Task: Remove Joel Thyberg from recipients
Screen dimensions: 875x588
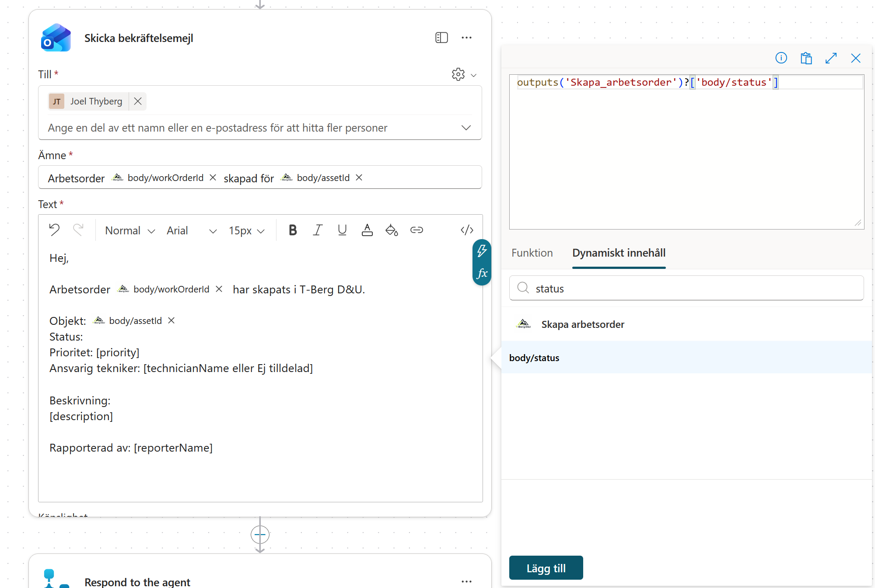Action: (138, 101)
